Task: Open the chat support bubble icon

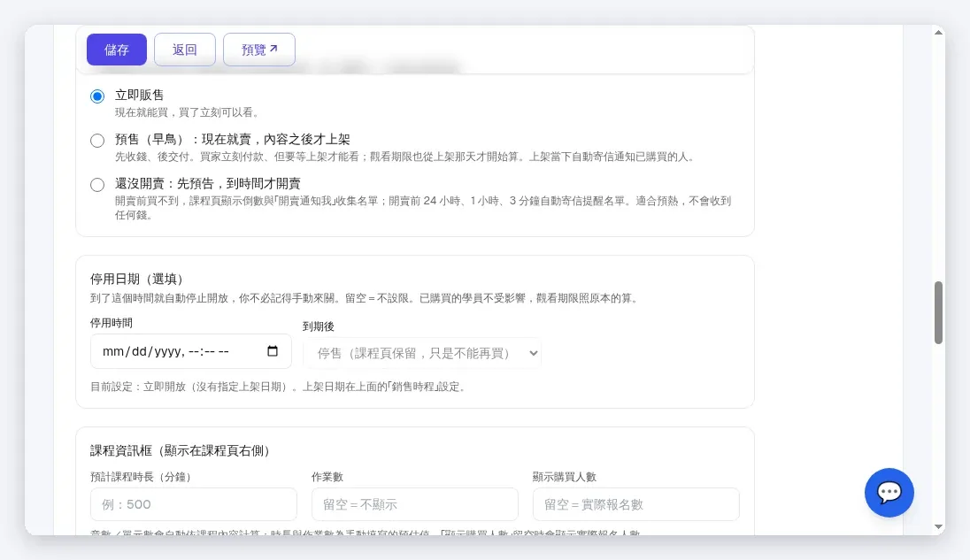Action: click(x=889, y=493)
